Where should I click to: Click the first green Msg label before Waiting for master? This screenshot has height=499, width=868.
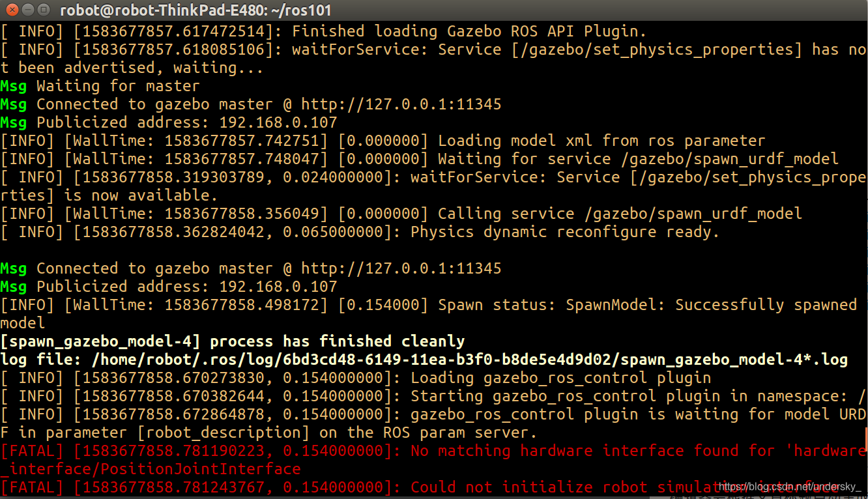point(14,86)
